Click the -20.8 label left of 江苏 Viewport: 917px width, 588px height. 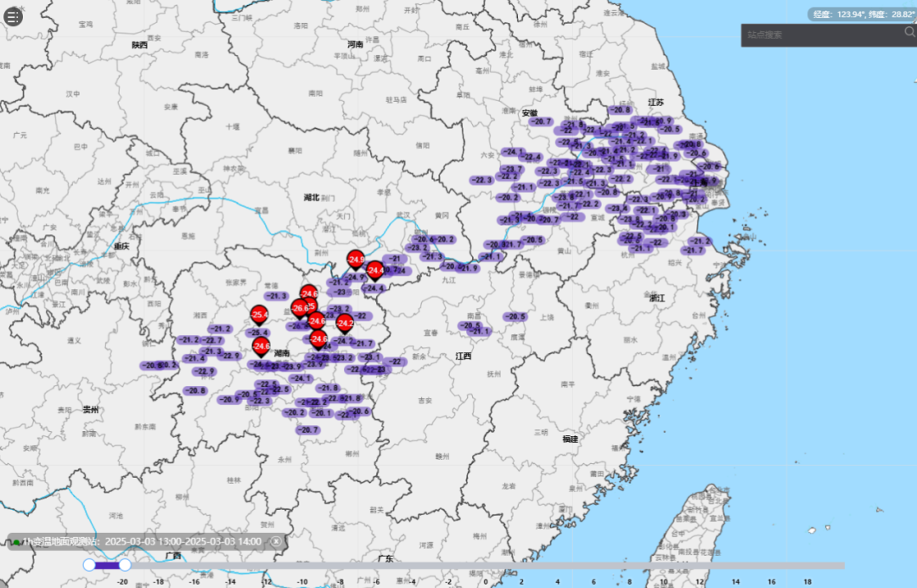620,109
